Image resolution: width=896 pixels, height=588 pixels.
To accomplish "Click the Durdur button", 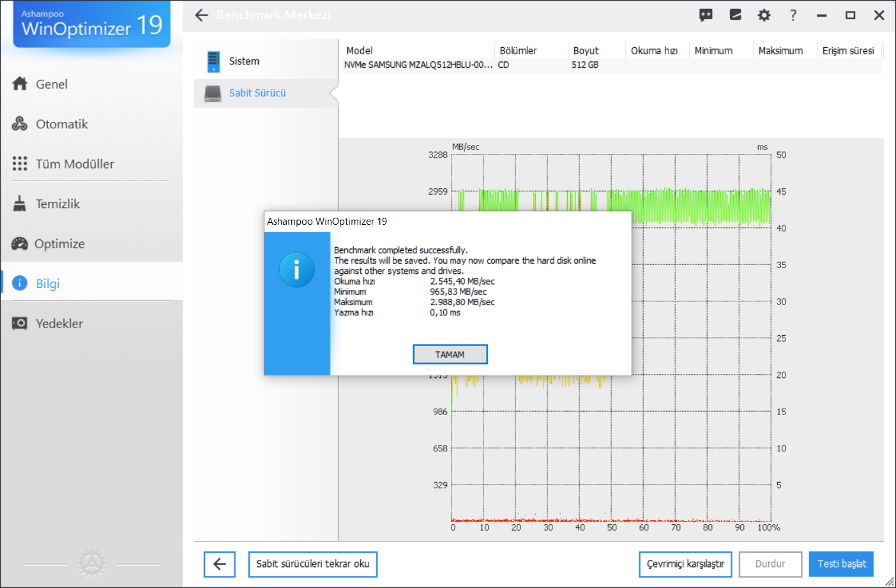I will click(x=770, y=564).
